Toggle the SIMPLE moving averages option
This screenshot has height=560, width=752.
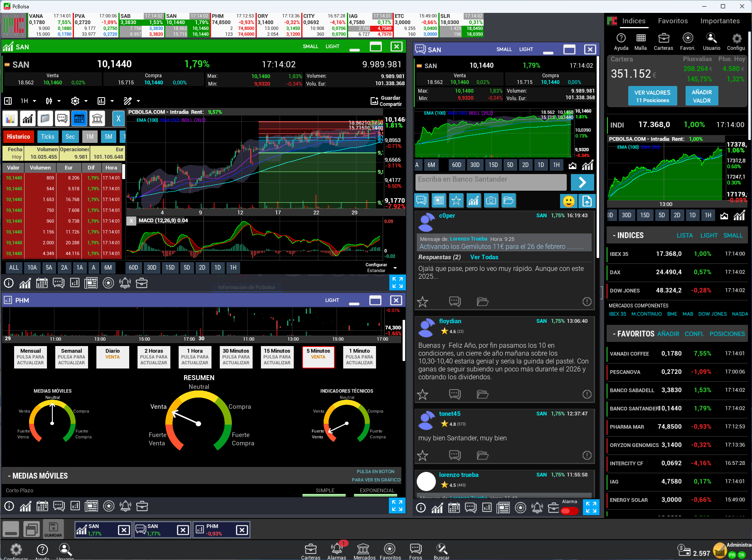(325, 491)
